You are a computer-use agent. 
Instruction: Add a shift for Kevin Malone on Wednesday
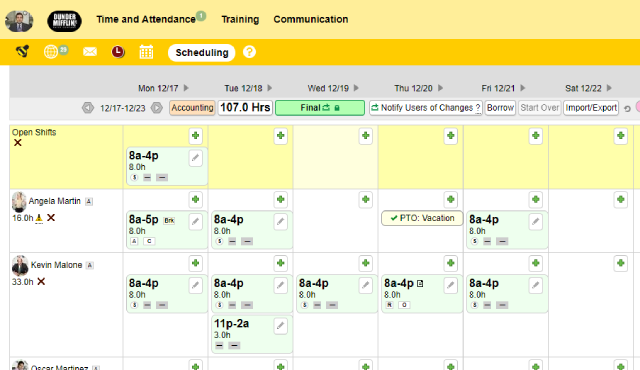point(366,264)
